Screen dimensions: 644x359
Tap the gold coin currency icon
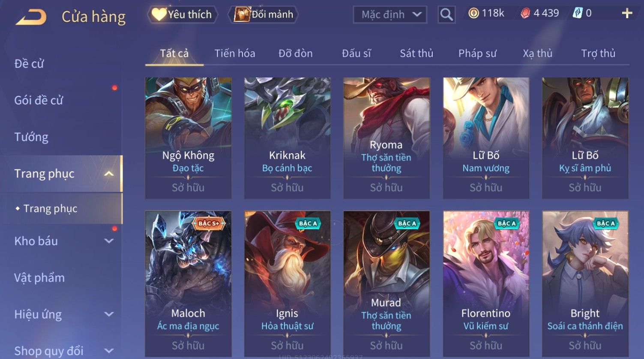click(x=473, y=14)
